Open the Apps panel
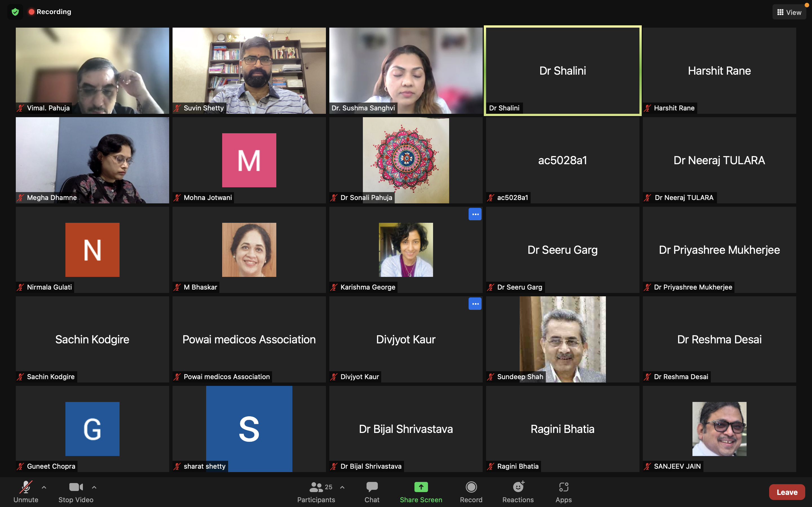The width and height of the screenshot is (812, 507). pyautogui.click(x=563, y=492)
